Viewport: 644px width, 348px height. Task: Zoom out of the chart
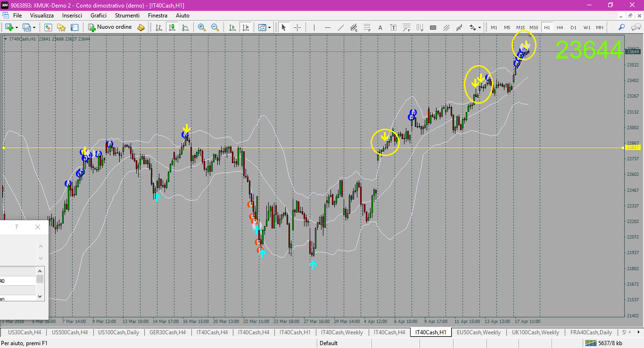pyautogui.click(x=215, y=27)
